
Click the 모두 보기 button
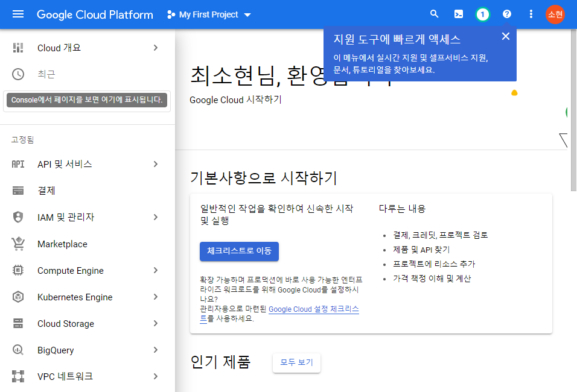point(296,362)
